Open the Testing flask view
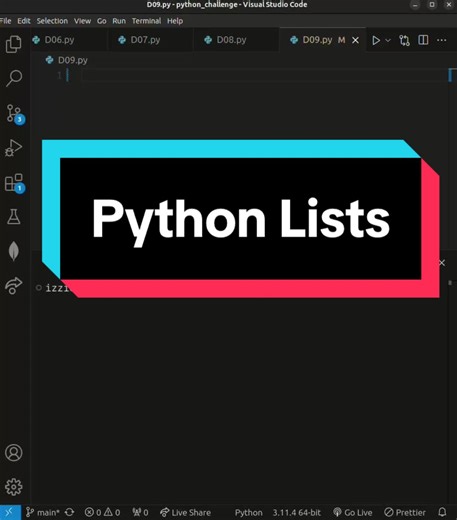Image resolution: width=457 pixels, height=520 pixels. tap(14, 217)
